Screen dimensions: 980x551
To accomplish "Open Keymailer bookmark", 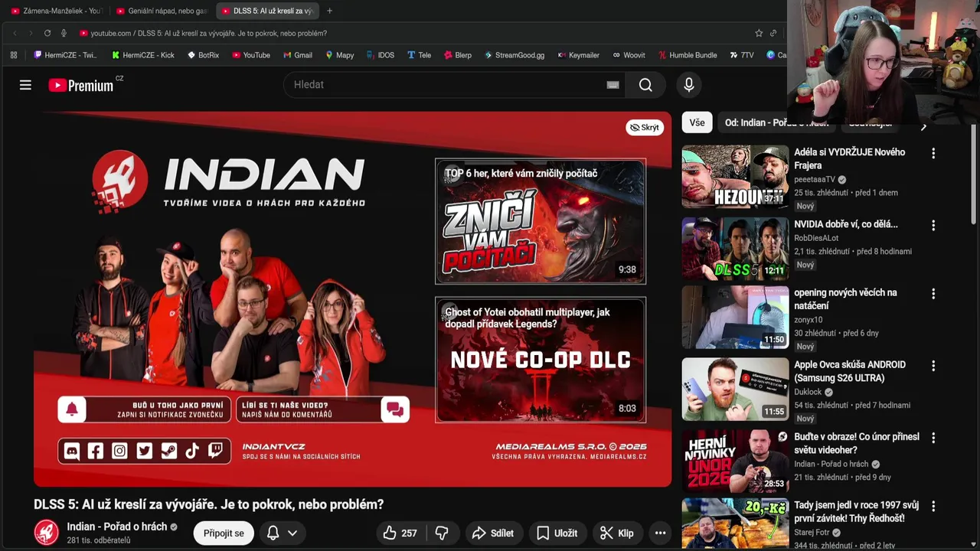I will (578, 55).
